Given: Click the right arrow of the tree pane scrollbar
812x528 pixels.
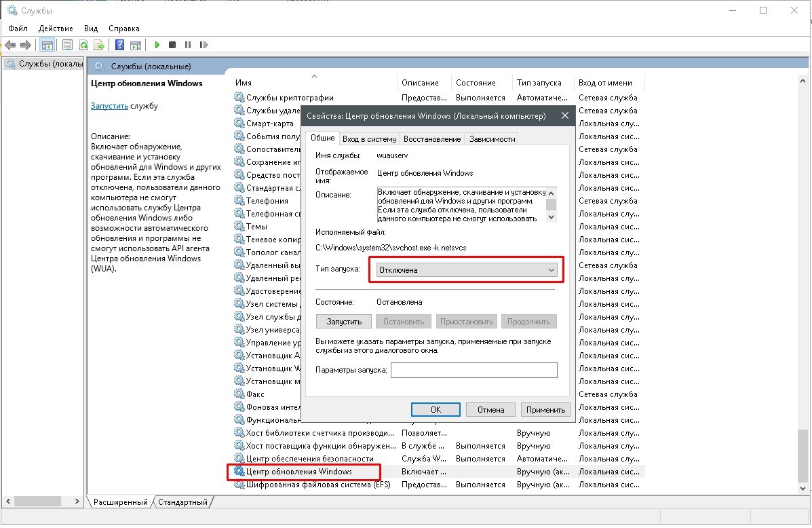Looking at the screenshot, I should point(77,502).
